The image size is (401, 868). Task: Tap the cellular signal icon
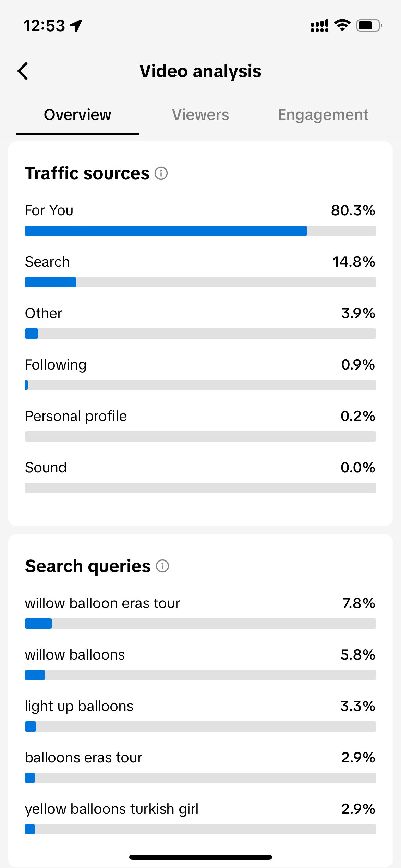pos(319,26)
